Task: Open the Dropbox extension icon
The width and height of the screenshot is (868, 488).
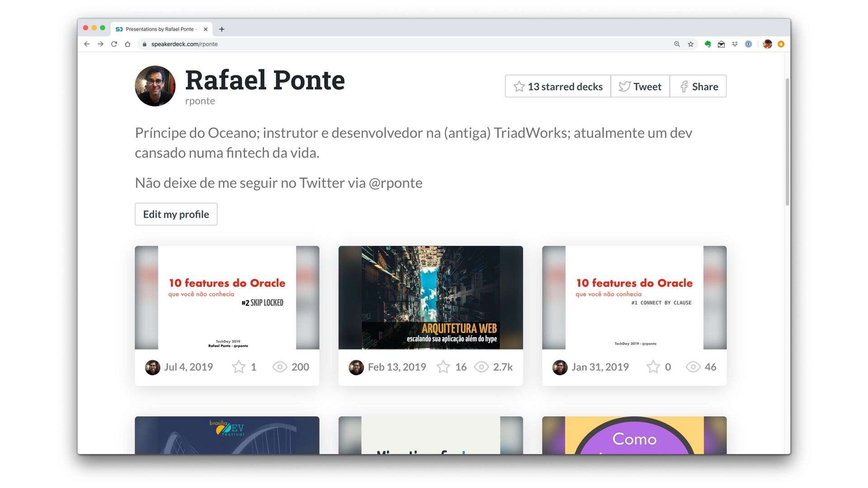Action: 735,44
